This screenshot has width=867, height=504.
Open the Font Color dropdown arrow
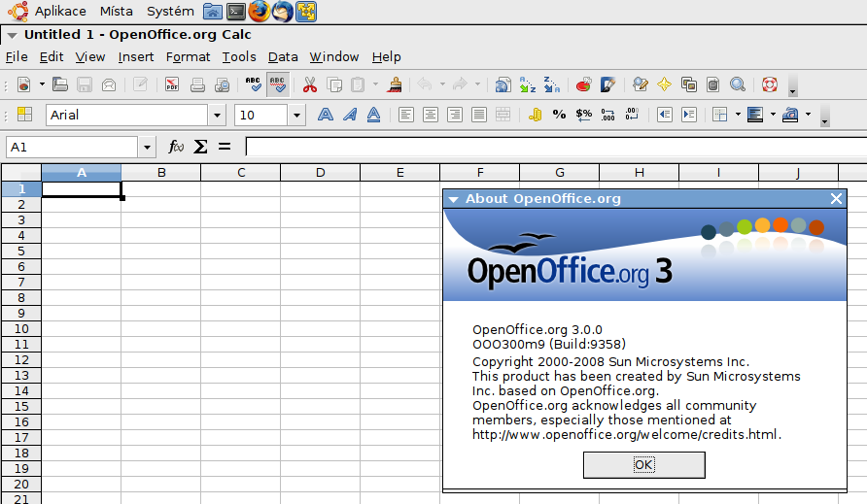click(x=809, y=115)
